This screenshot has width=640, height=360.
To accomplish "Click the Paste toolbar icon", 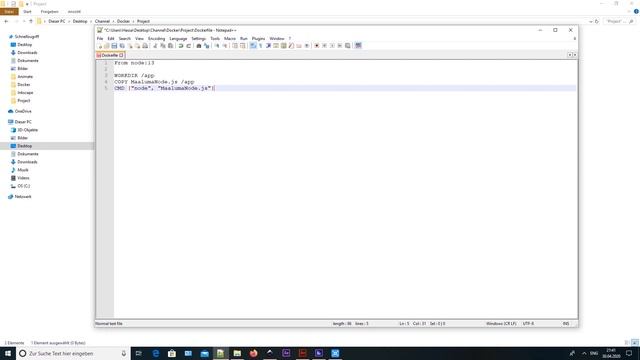I will [x=170, y=46].
